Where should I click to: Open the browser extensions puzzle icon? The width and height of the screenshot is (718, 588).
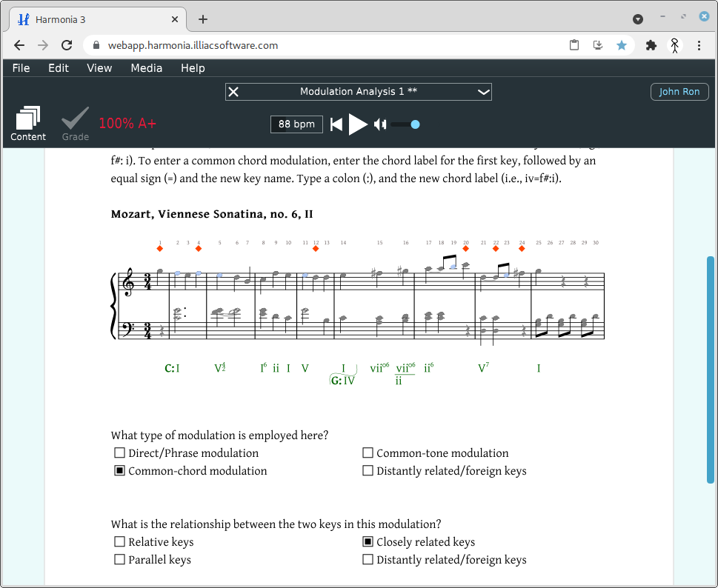[x=651, y=45]
